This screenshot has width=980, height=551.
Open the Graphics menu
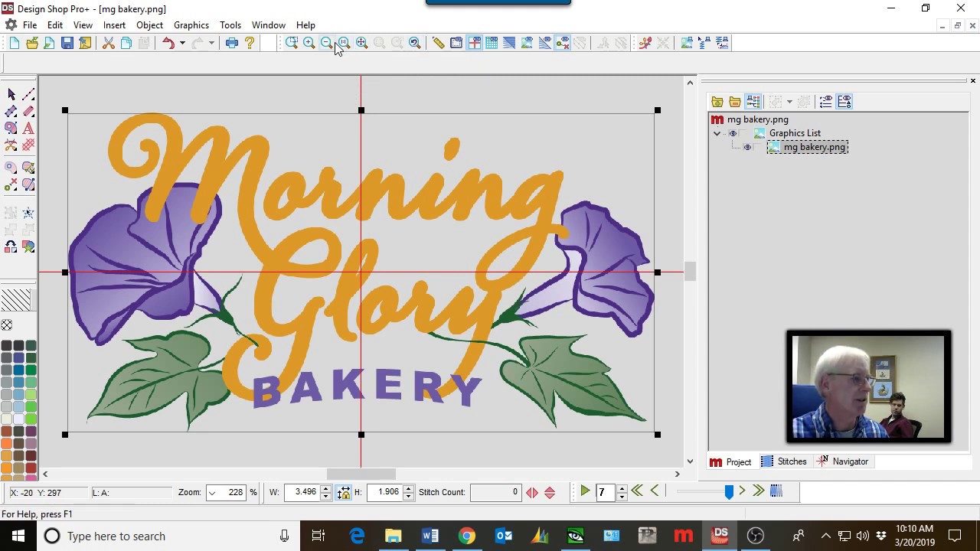coord(191,25)
